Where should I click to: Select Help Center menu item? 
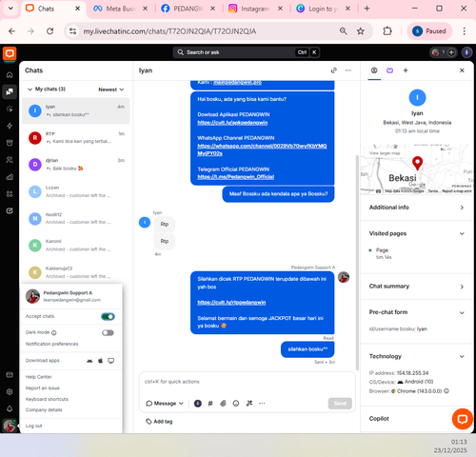click(38, 377)
